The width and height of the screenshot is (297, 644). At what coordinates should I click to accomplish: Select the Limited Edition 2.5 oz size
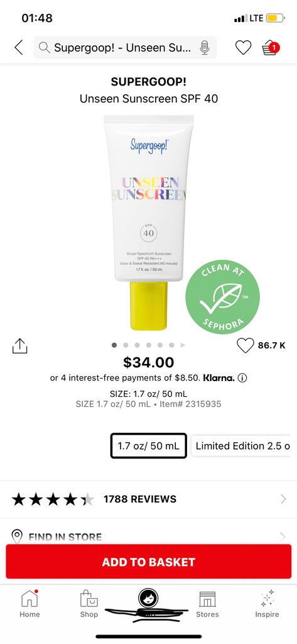(x=240, y=446)
